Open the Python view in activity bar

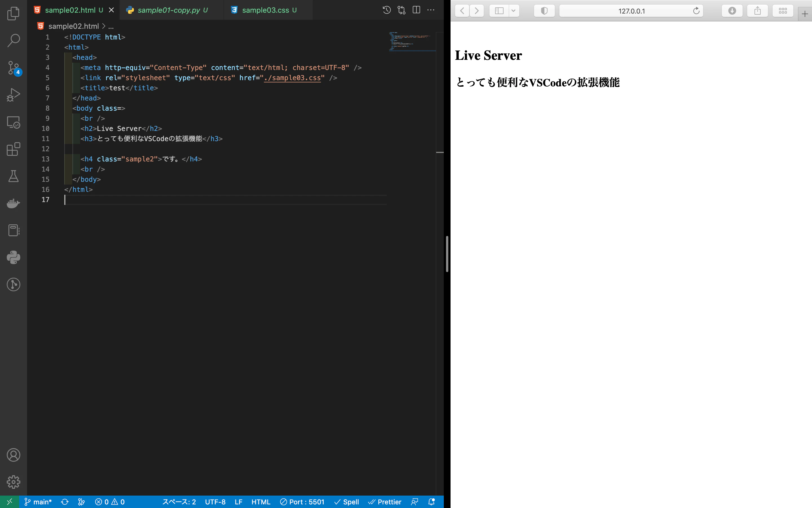pyautogui.click(x=14, y=257)
